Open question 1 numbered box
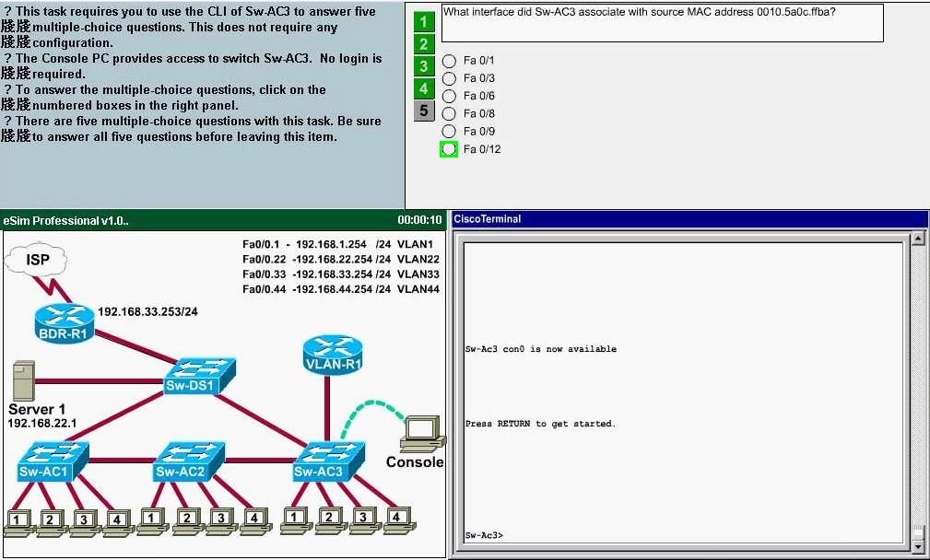This screenshot has height=560, width=930. coord(423,21)
